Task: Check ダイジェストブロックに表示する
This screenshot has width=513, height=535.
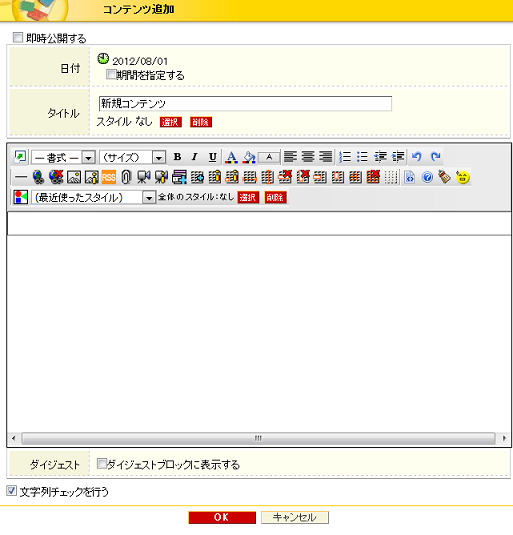Action: (x=101, y=463)
